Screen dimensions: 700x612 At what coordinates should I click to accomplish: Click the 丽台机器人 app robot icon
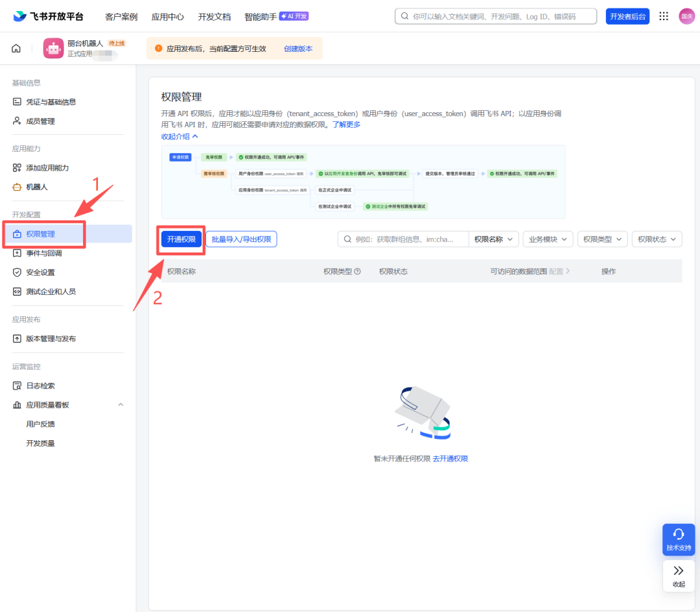coord(53,48)
